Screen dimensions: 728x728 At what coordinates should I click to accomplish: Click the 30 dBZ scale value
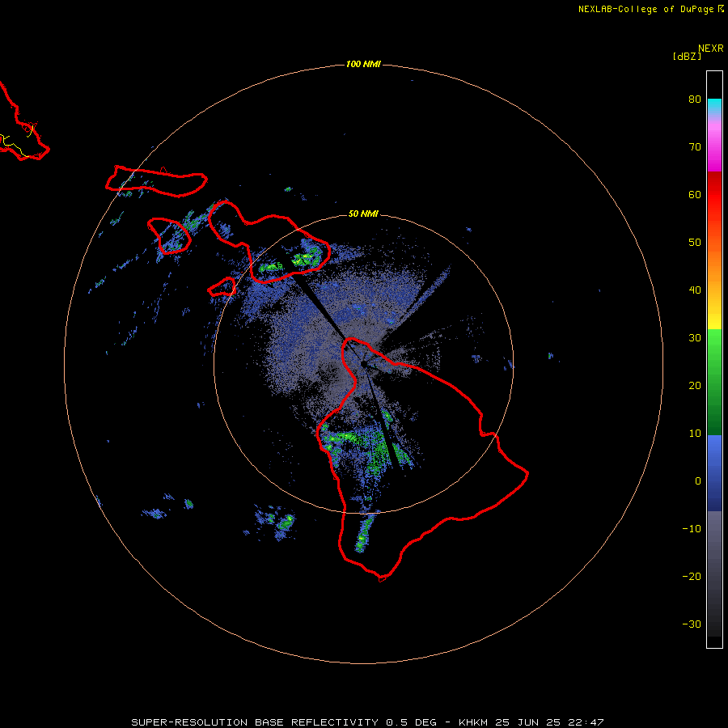tap(695, 337)
